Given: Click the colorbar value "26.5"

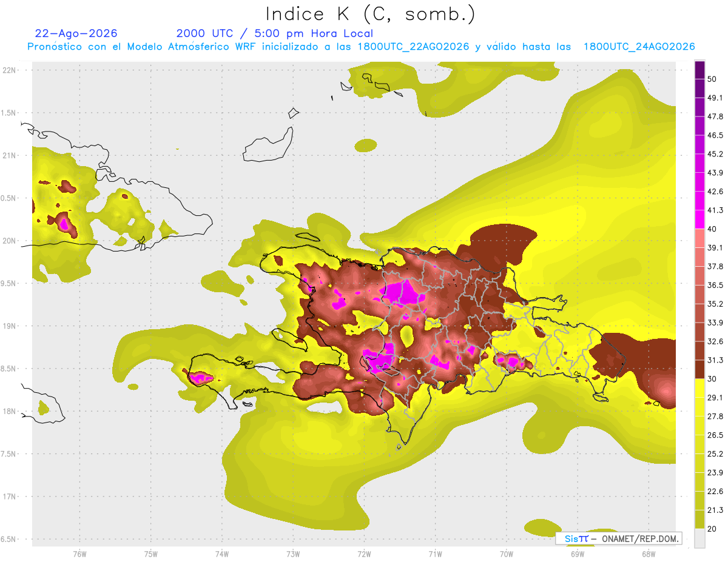Looking at the screenshot, I should (x=715, y=435).
